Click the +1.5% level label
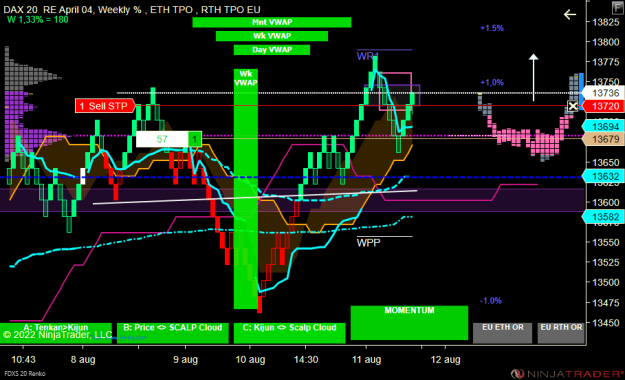The height and width of the screenshot is (380, 625). pyautogui.click(x=492, y=28)
